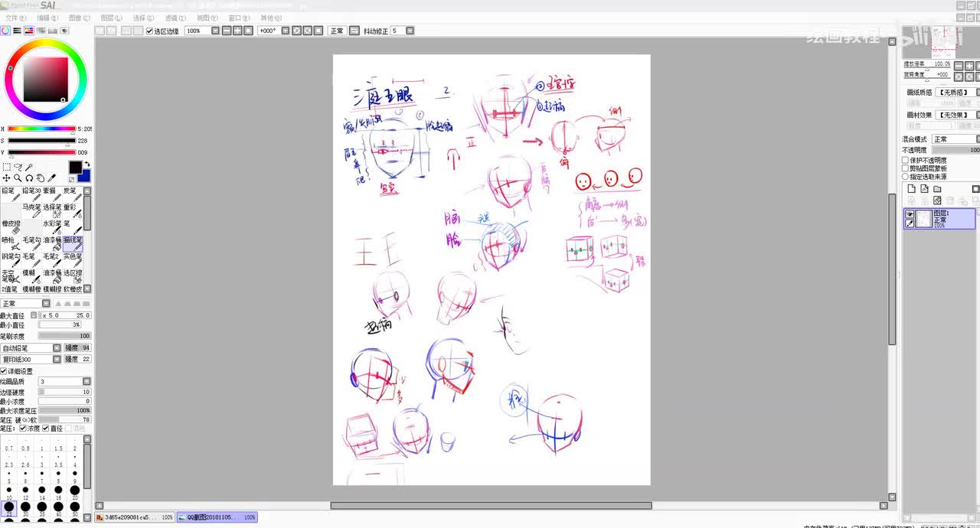Open the 编辑 edit menu
The height and width of the screenshot is (528, 980).
pyautogui.click(x=47, y=18)
